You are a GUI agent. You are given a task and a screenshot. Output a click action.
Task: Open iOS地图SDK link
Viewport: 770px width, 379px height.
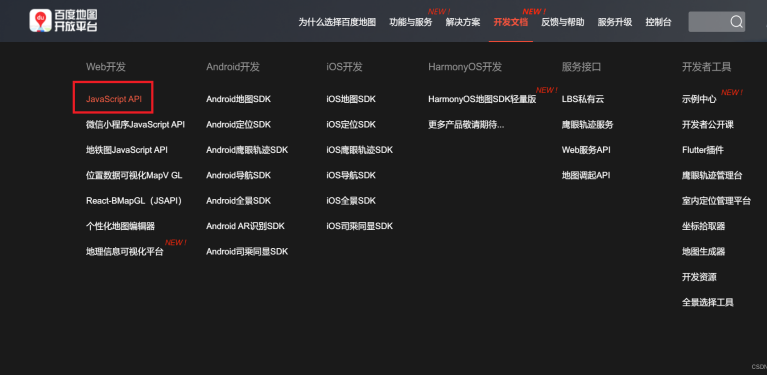(x=351, y=99)
